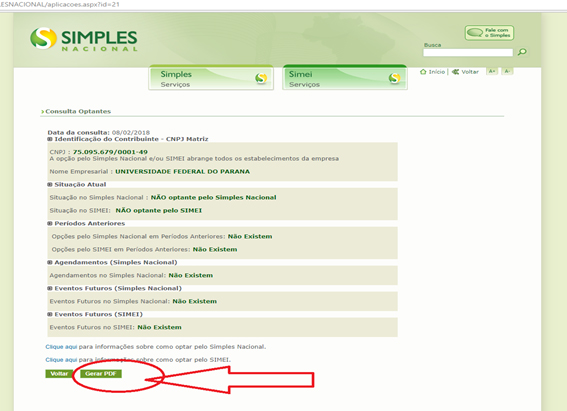567x411 pixels.
Task: Click the green Voltar button
Action: click(59, 374)
